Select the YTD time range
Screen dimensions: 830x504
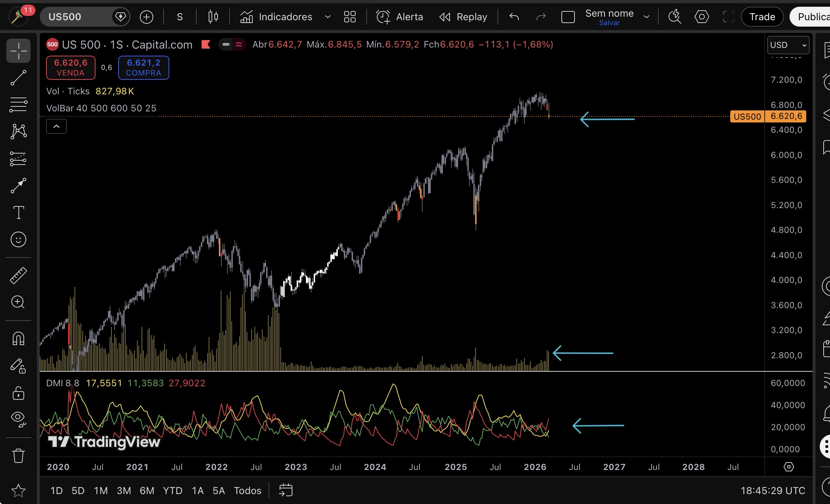coord(172,491)
